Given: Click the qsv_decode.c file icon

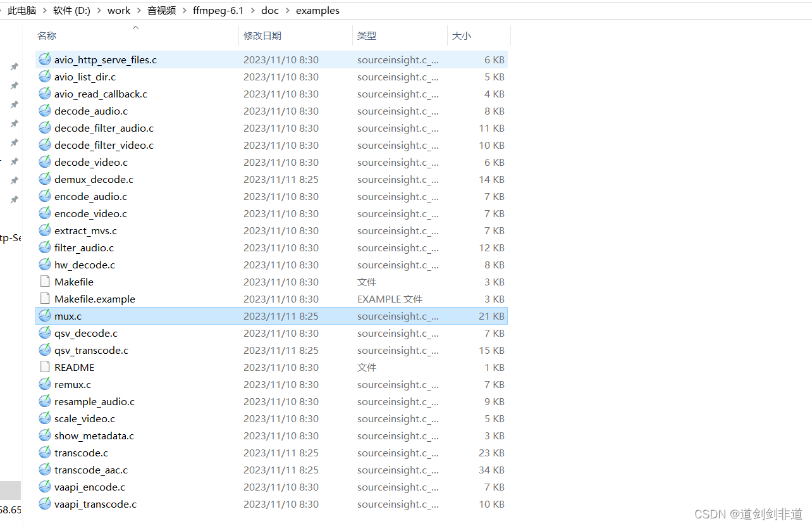Looking at the screenshot, I should click(x=44, y=333).
